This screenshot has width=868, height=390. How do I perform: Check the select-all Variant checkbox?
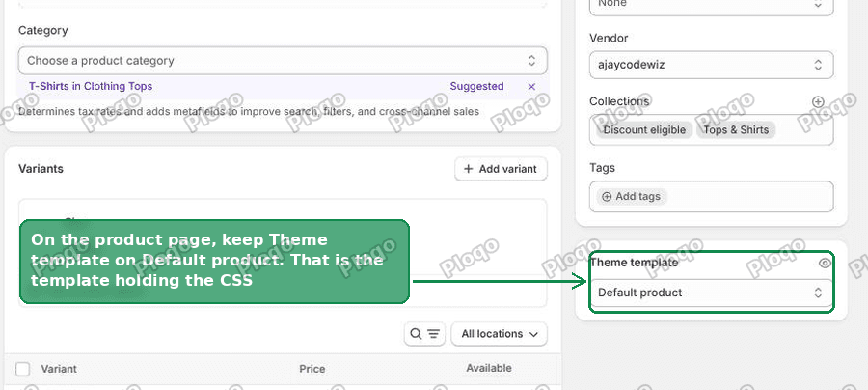[x=23, y=369]
